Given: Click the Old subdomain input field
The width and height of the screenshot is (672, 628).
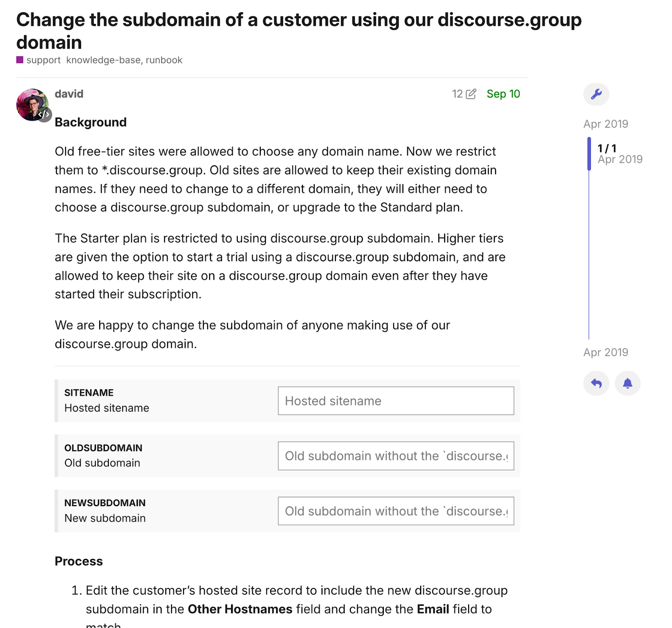Looking at the screenshot, I should point(396,456).
